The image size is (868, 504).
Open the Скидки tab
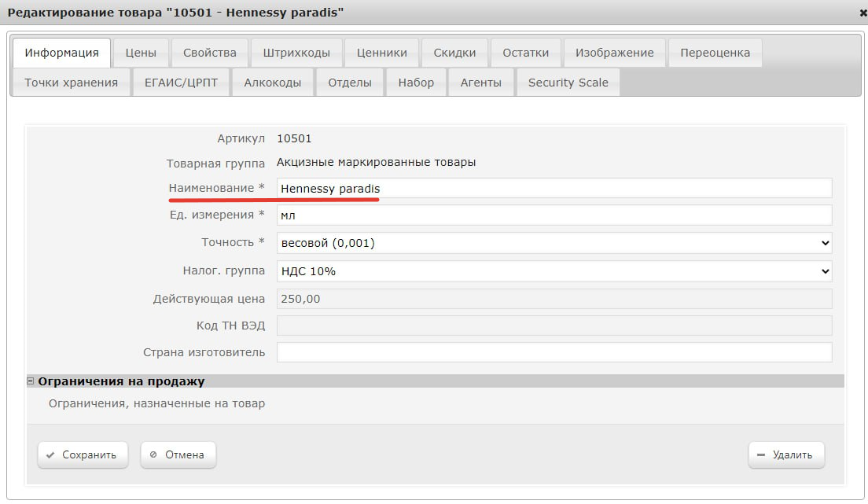(x=454, y=53)
